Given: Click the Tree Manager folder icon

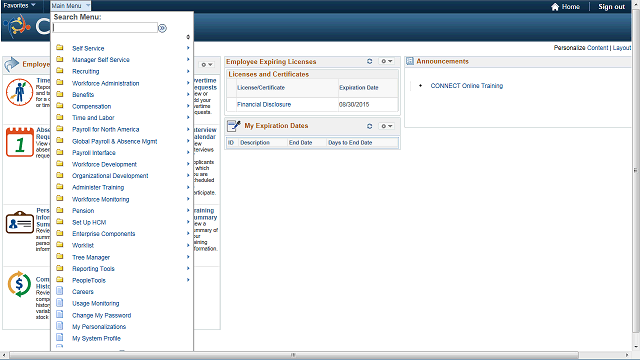Looking at the screenshot, I should pos(60,257).
